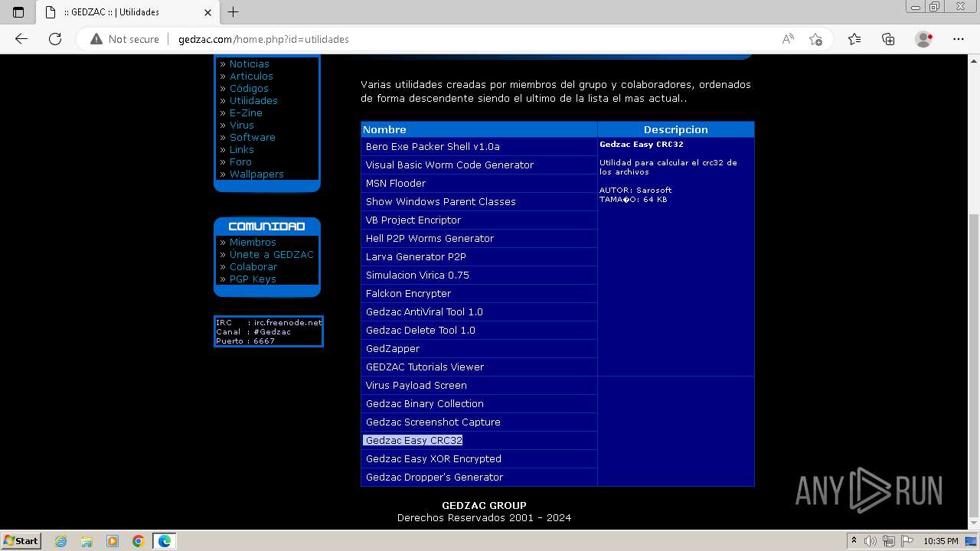Select Gedzac Screenshot Capture entry
980x551 pixels.
coord(479,422)
